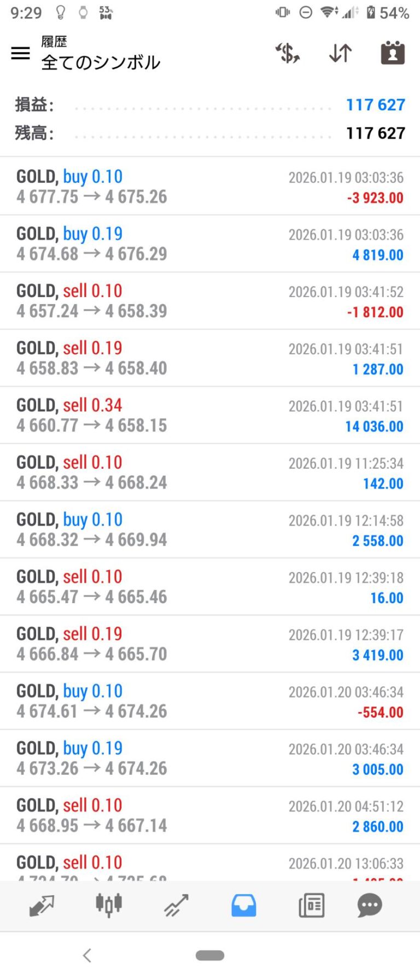Image resolution: width=420 pixels, height=980 pixels.
Task: Tap the sort arrows icon
Action: point(340,53)
